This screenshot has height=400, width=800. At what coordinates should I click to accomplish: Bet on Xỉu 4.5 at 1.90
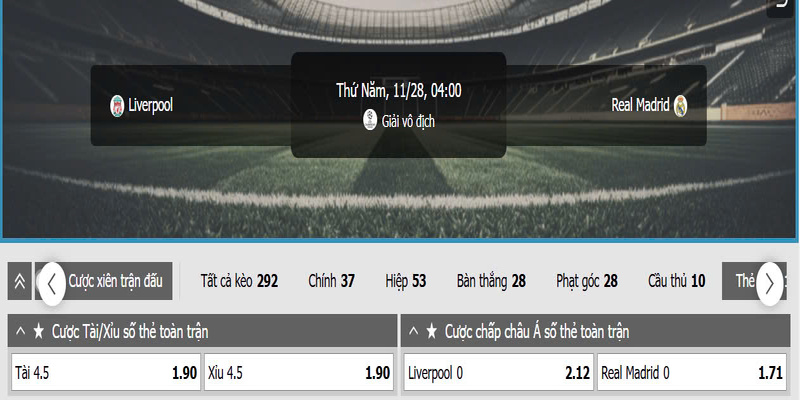(x=299, y=373)
